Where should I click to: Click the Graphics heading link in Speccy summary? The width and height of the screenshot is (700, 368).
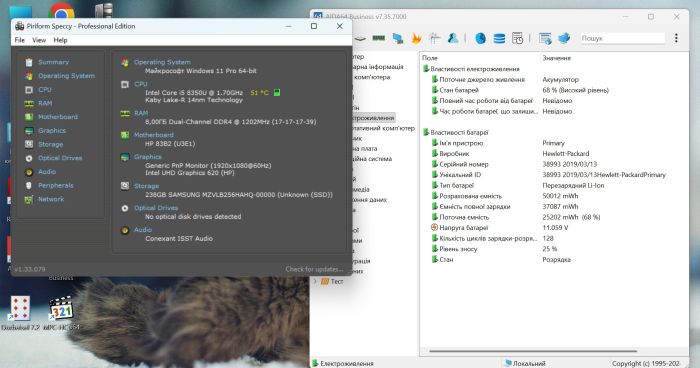click(x=148, y=157)
